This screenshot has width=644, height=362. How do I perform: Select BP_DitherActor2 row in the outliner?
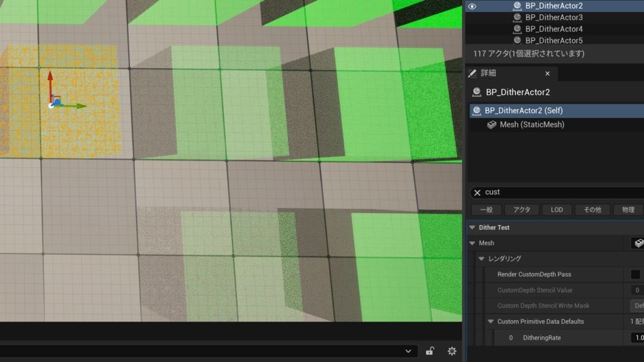click(x=554, y=6)
